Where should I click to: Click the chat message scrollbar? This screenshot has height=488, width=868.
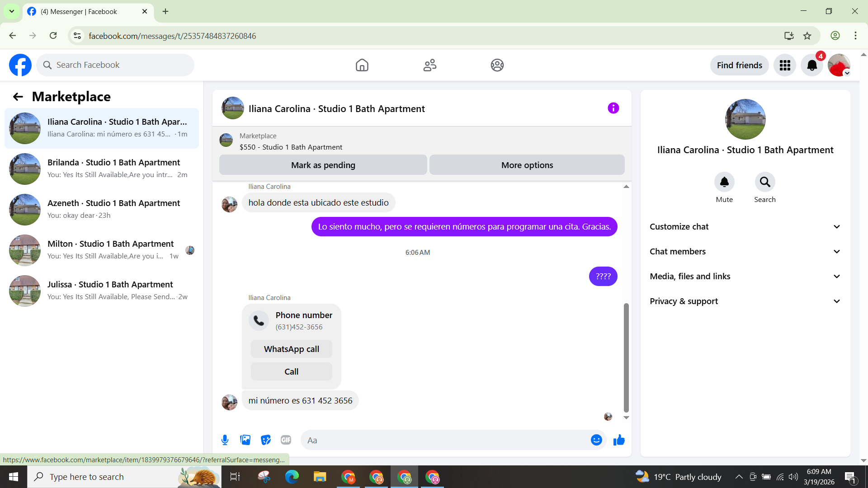coord(626,357)
